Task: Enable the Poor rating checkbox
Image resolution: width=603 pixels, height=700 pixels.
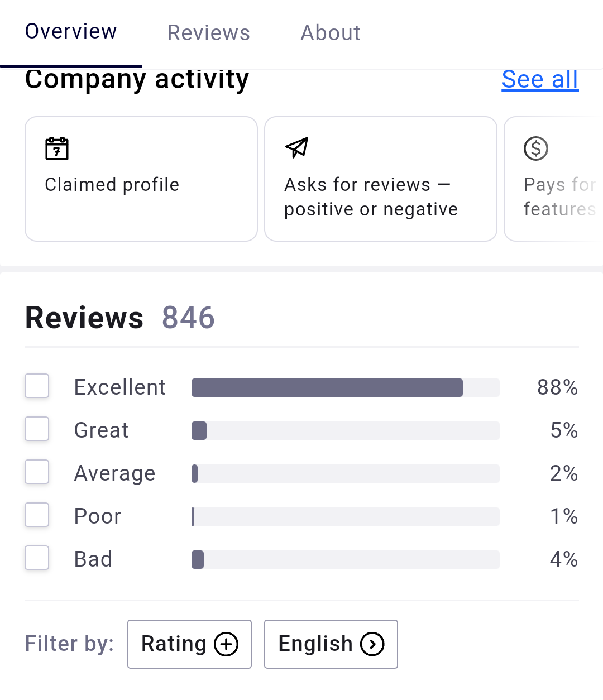Action: 37,515
